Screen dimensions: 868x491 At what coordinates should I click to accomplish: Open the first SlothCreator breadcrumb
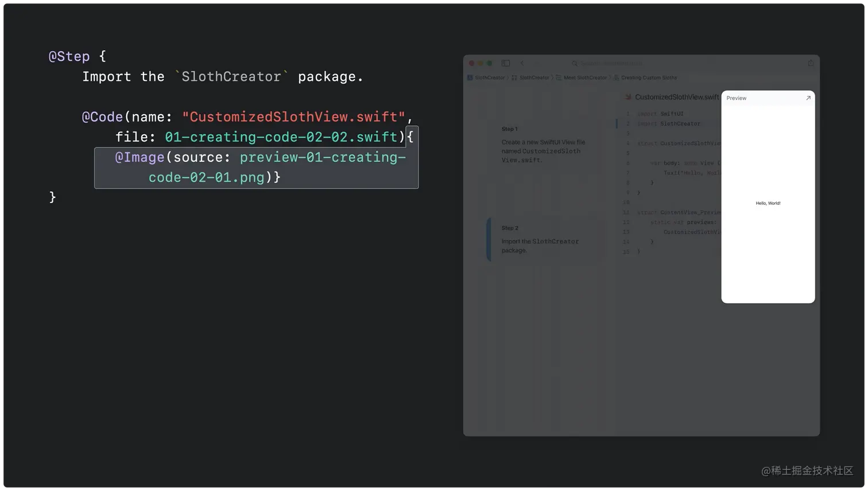pos(490,77)
